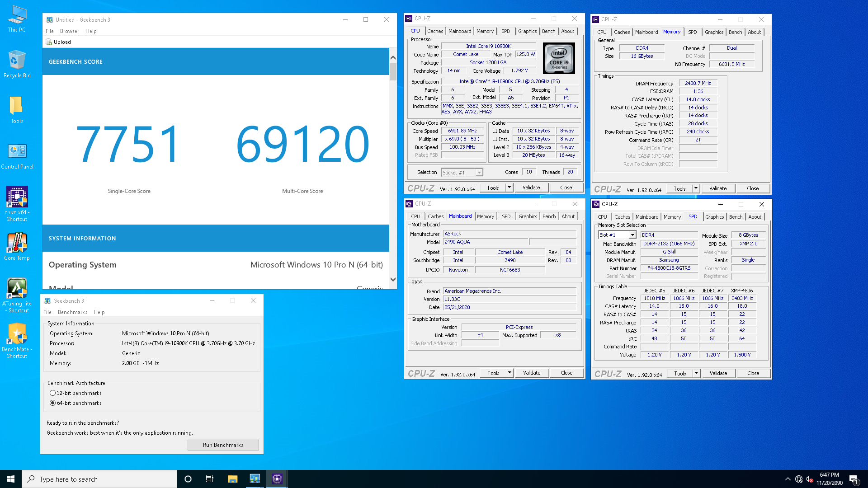Expand Tools arrow in CPU-Z SPD window

tap(696, 373)
